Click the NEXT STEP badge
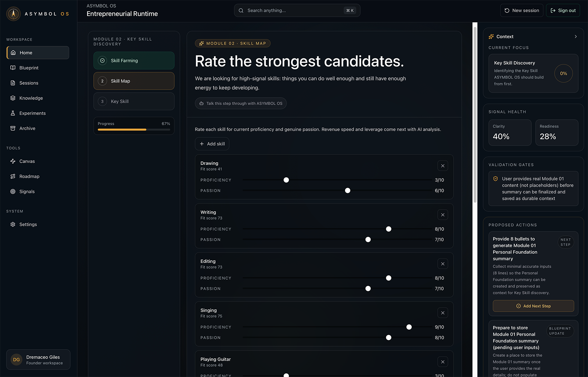This screenshot has height=377, width=588. (566, 242)
